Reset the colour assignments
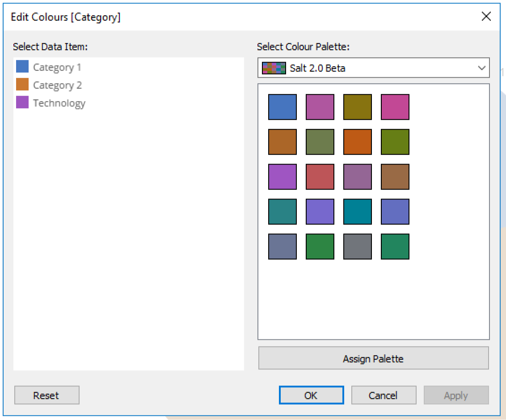 46,395
